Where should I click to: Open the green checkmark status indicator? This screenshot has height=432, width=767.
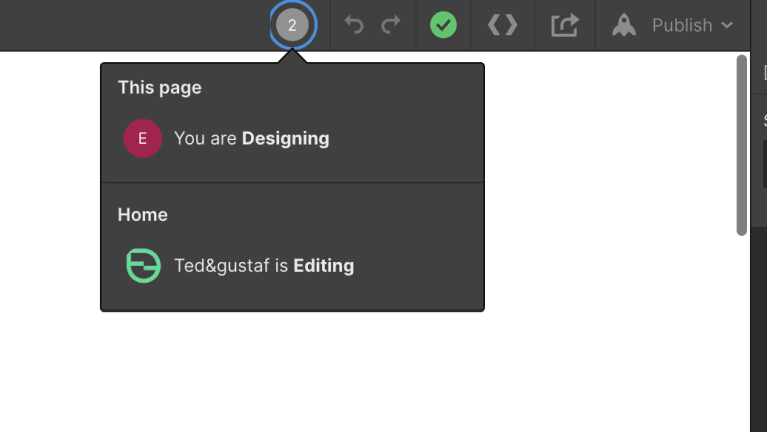(x=443, y=25)
